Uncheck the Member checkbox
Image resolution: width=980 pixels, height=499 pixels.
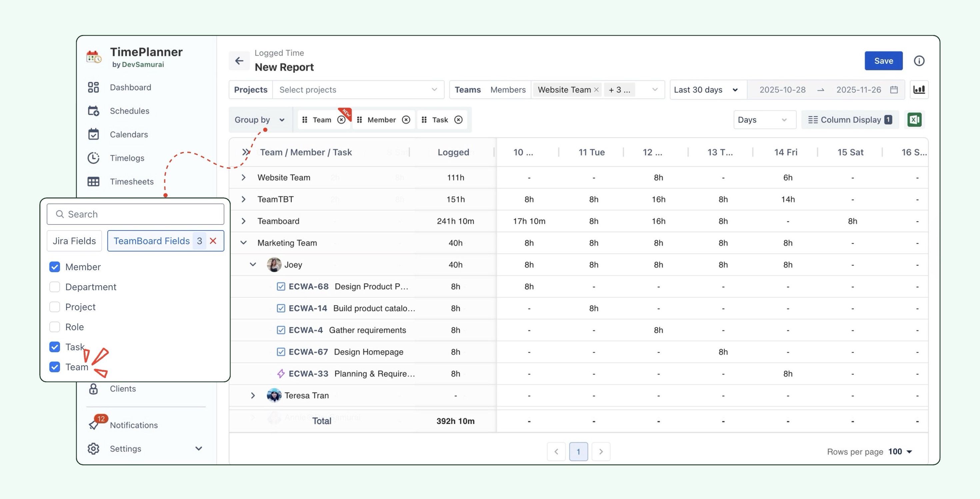click(x=55, y=267)
